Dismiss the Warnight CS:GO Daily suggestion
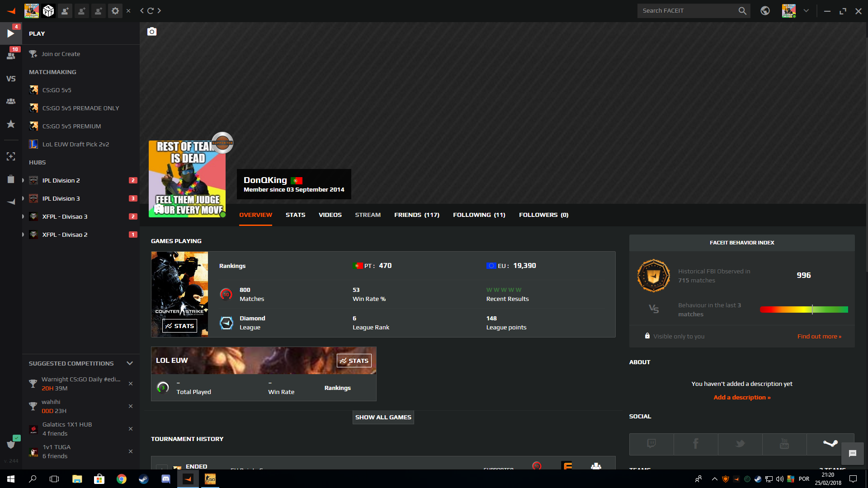The image size is (868, 488). 131,384
